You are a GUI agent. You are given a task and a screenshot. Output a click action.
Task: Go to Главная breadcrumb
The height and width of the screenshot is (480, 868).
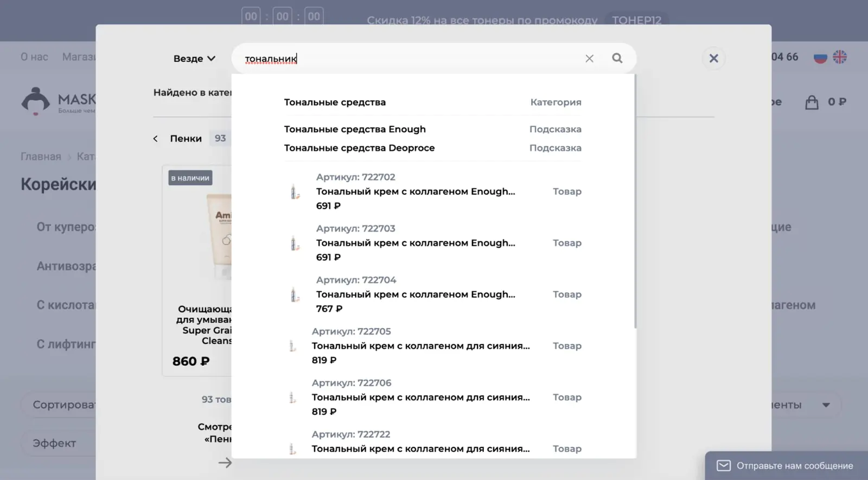click(x=41, y=157)
